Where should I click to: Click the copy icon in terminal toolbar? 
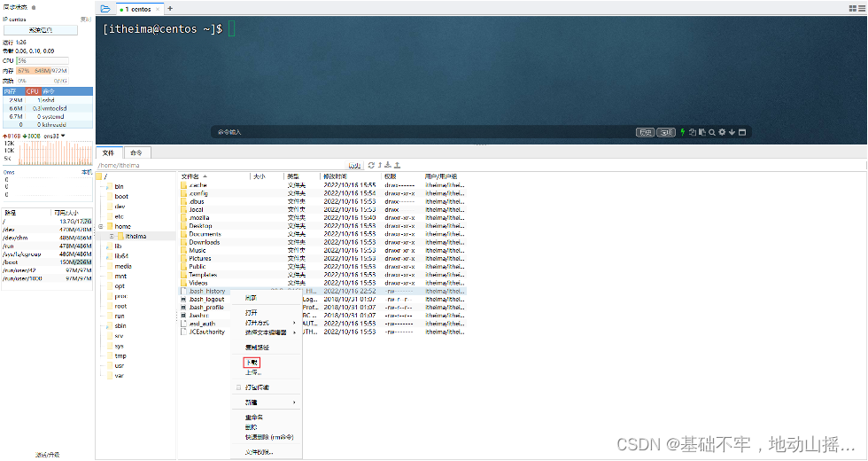click(692, 132)
